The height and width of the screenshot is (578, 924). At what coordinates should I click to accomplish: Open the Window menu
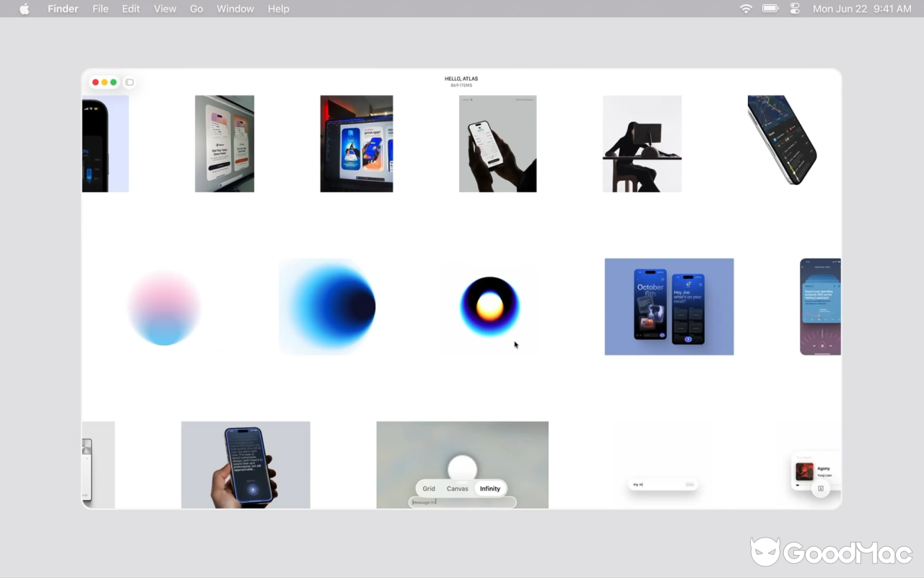pos(235,9)
